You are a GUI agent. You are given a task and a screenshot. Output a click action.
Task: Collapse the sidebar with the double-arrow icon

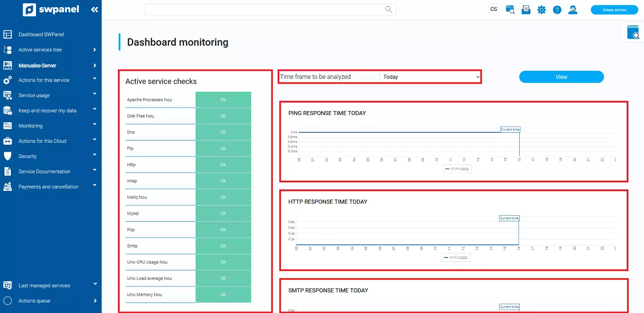pyautogui.click(x=95, y=10)
